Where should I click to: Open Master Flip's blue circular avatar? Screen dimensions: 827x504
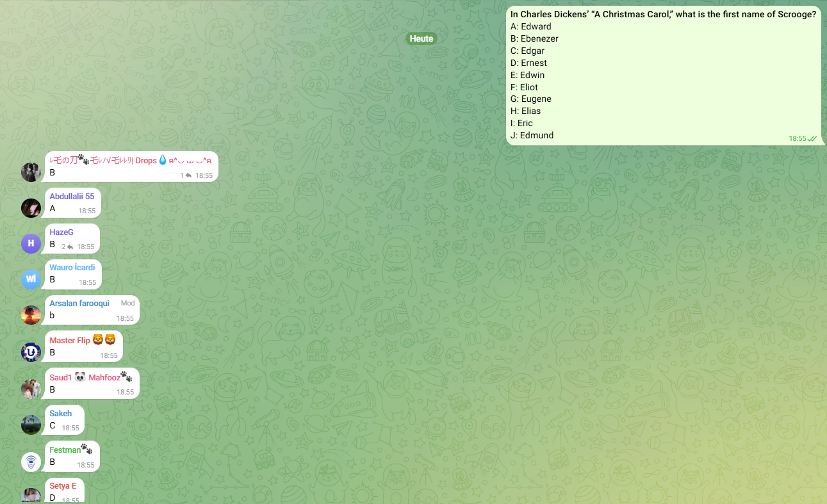coord(31,352)
